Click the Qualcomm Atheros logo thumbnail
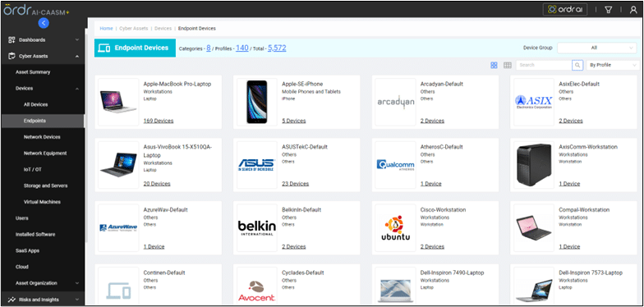The height and width of the screenshot is (307, 644). point(396,165)
